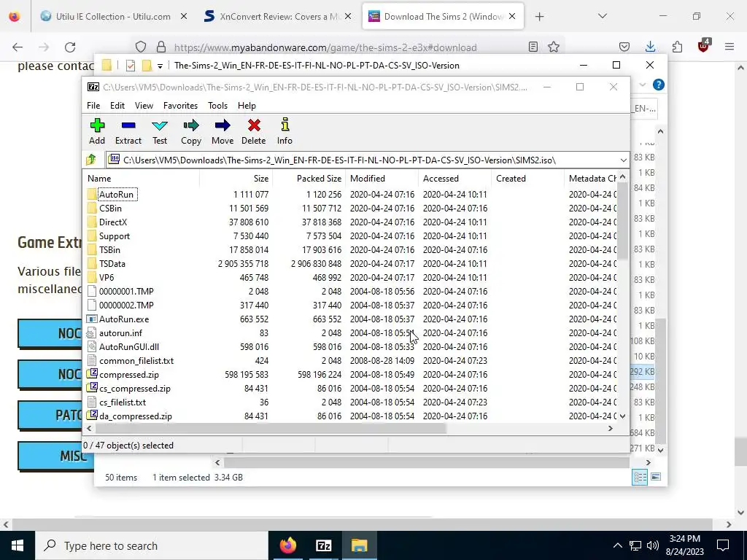This screenshot has width=747, height=560.
Task: Open the notification action center
Action: [x=723, y=545]
